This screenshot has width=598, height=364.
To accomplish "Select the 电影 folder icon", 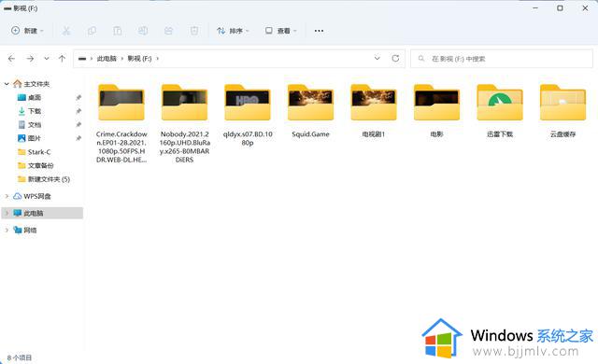I will pos(436,103).
